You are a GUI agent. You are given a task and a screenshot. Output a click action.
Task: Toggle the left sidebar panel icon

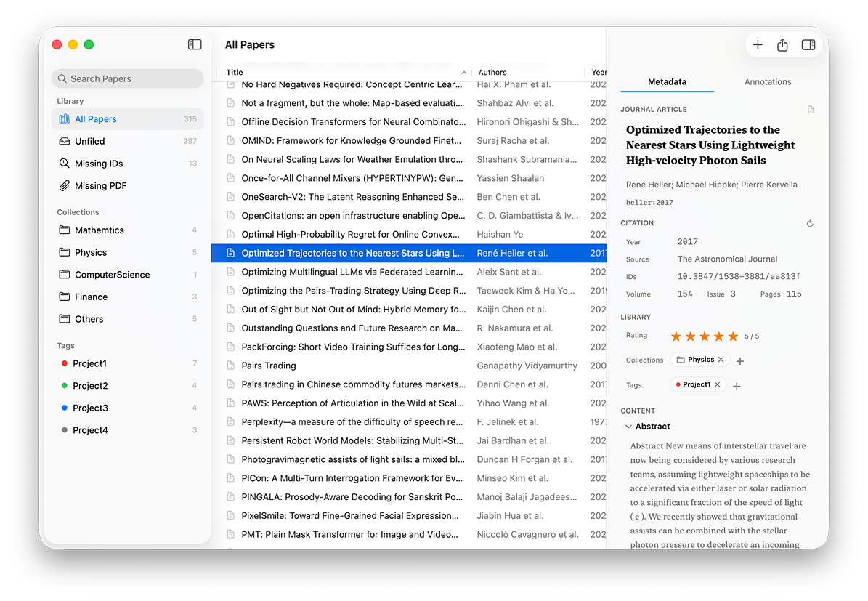click(195, 44)
